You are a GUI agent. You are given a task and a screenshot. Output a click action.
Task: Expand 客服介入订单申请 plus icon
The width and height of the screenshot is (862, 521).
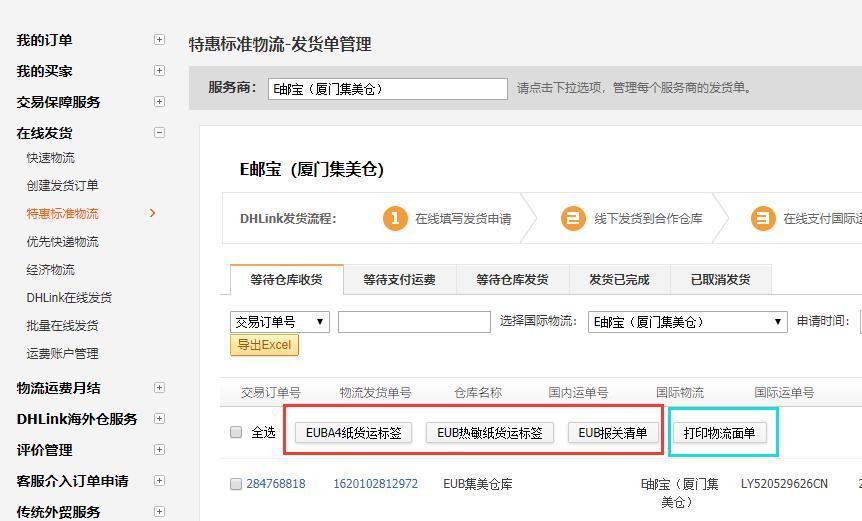tap(159, 481)
